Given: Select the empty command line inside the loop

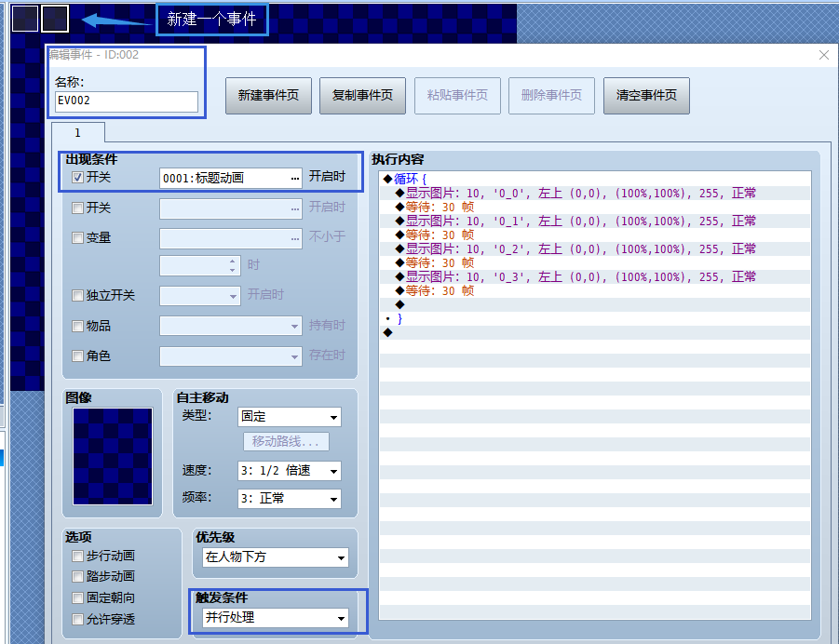Looking at the screenshot, I should (x=595, y=304).
